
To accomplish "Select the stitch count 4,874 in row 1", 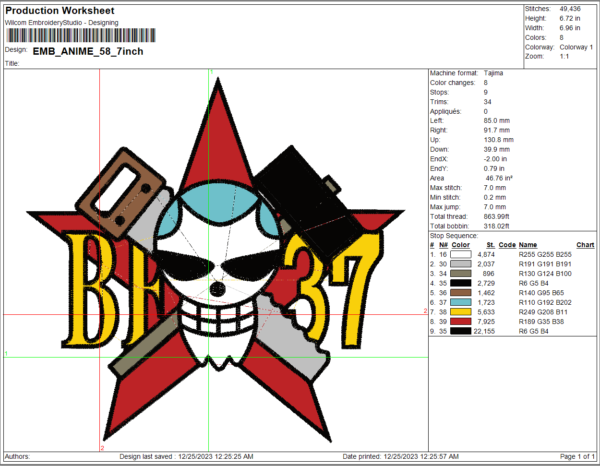I will (486, 254).
